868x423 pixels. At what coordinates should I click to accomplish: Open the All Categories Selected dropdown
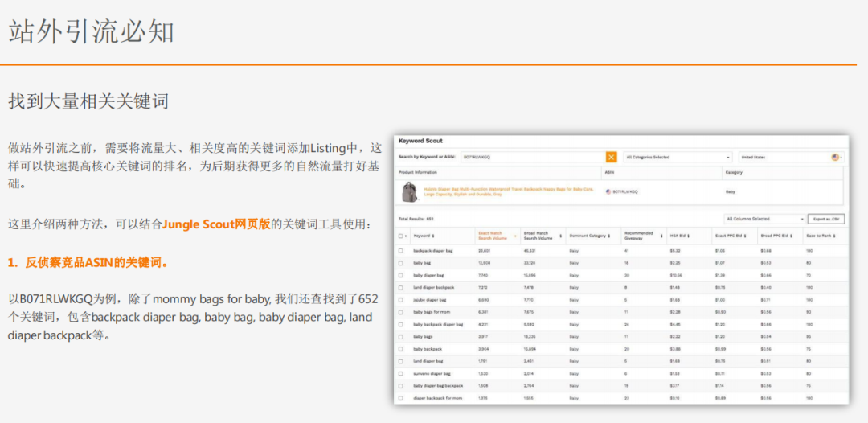[678, 157]
